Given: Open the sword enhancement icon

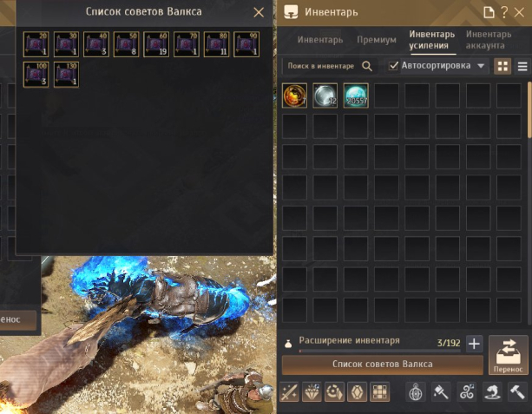Looking at the screenshot, I should tap(289, 392).
